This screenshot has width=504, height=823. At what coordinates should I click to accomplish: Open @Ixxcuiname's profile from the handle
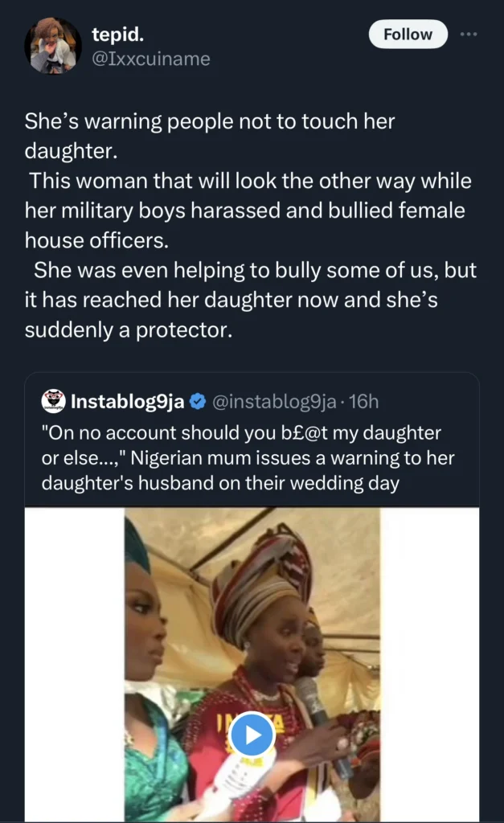click(152, 59)
